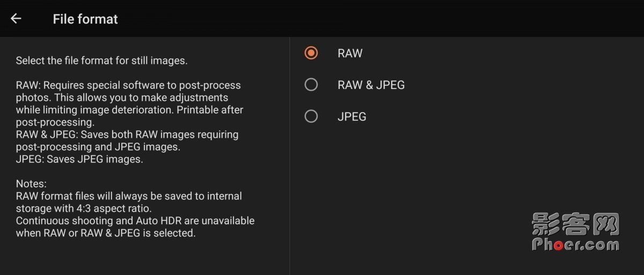Go back using the arrow icon

coord(16,19)
